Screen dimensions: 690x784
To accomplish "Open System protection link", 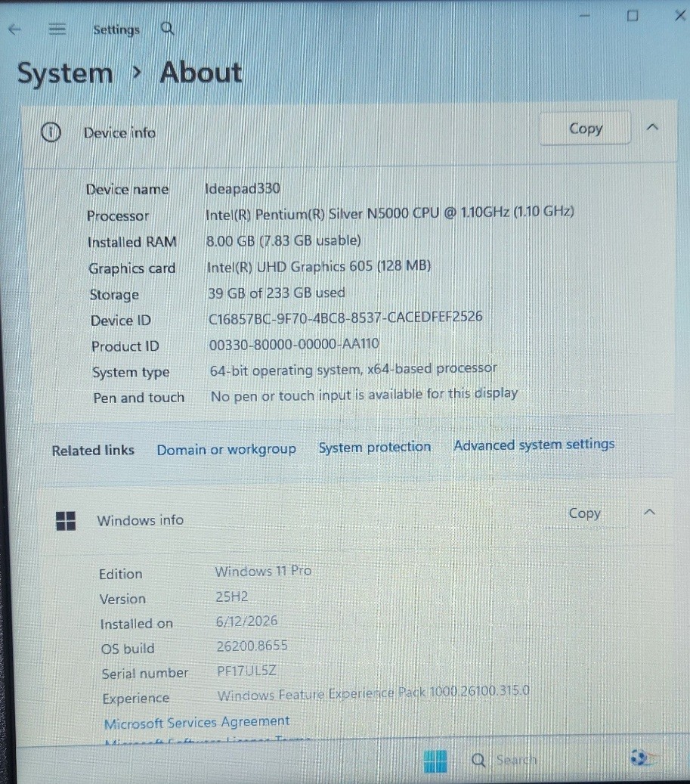I will [375, 447].
